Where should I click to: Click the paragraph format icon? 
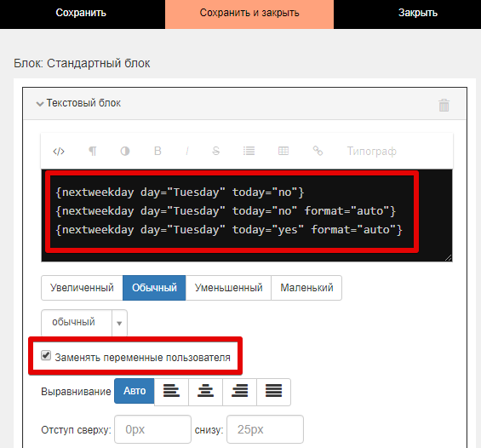click(93, 152)
